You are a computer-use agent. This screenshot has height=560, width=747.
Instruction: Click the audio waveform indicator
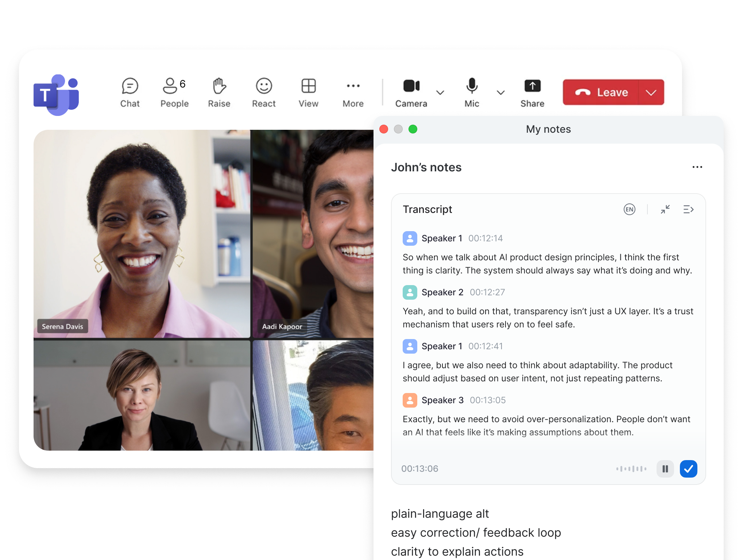tap(630, 469)
